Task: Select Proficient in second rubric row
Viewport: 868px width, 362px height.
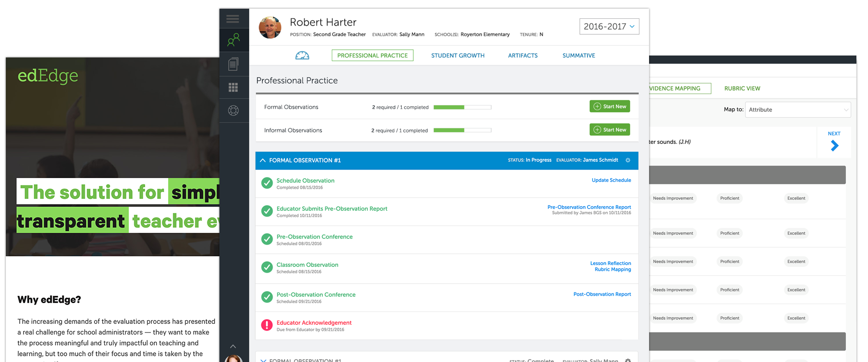Action: pyautogui.click(x=730, y=233)
